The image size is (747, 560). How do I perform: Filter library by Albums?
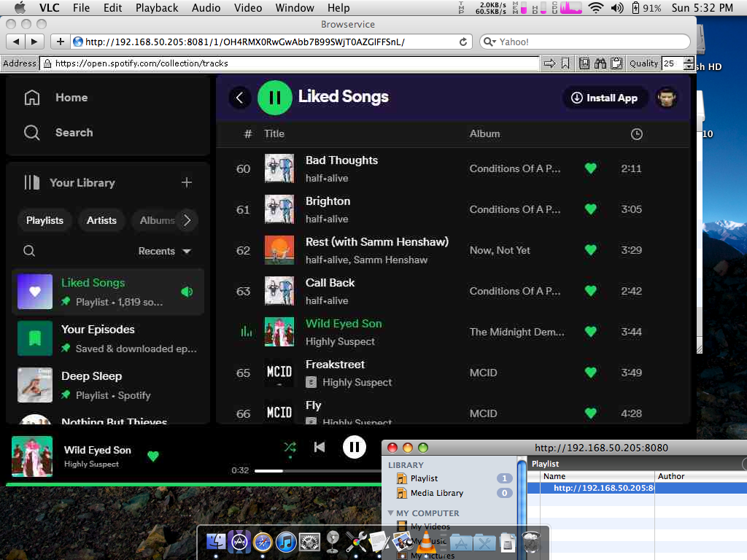[x=157, y=220]
